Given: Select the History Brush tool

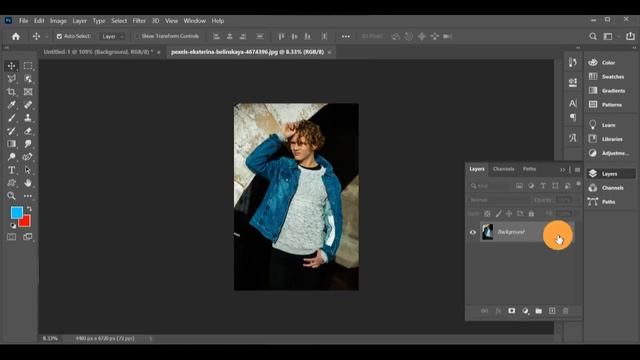Looking at the screenshot, I should click(11, 131).
